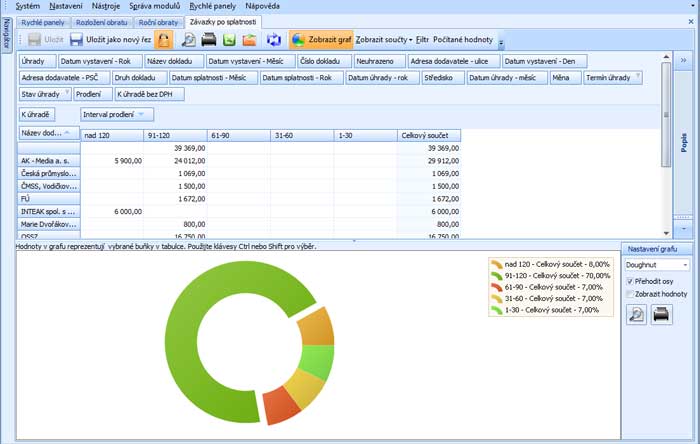This screenshot has width=700, height=444.
Task: Toggle the Přehodit osy checkbox
Action: coord(629,282)
